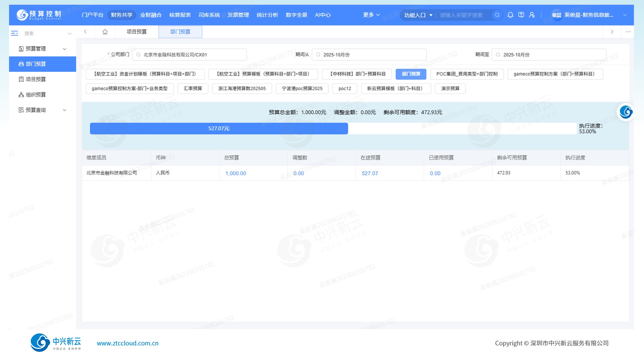
Task: Open the 核算报表 menu
Action: 180,15
